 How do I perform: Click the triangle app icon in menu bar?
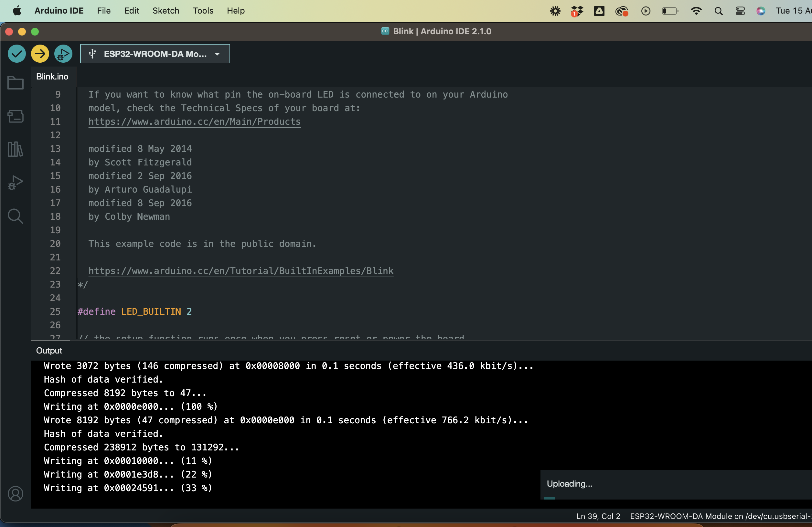click(599, 11)
